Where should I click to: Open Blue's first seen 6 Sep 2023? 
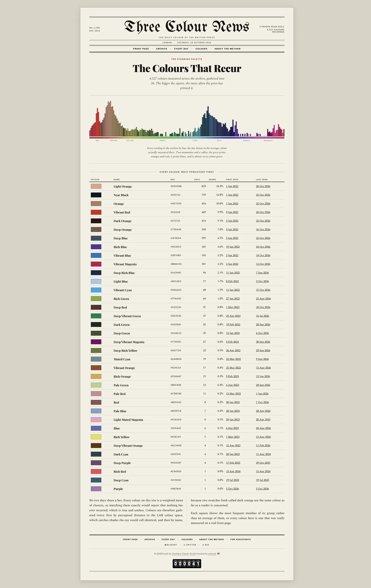(x=232, y=428)
